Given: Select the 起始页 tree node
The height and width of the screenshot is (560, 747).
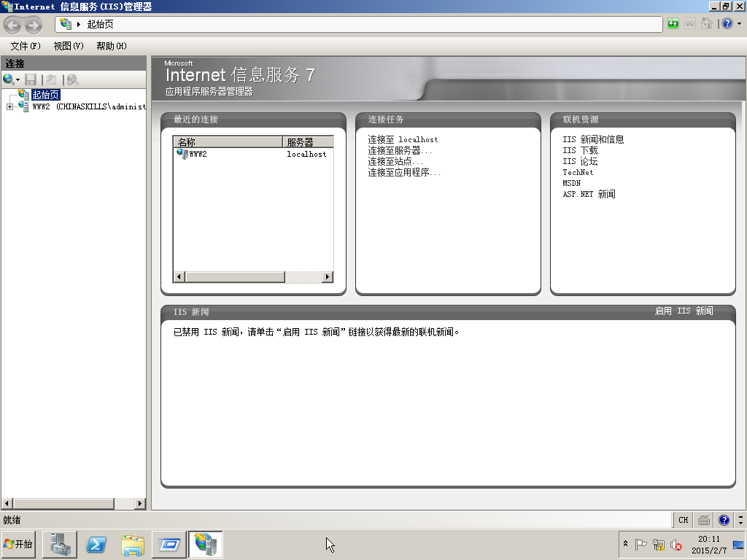Looking at the screenshot, I should [x=45, y=95].
